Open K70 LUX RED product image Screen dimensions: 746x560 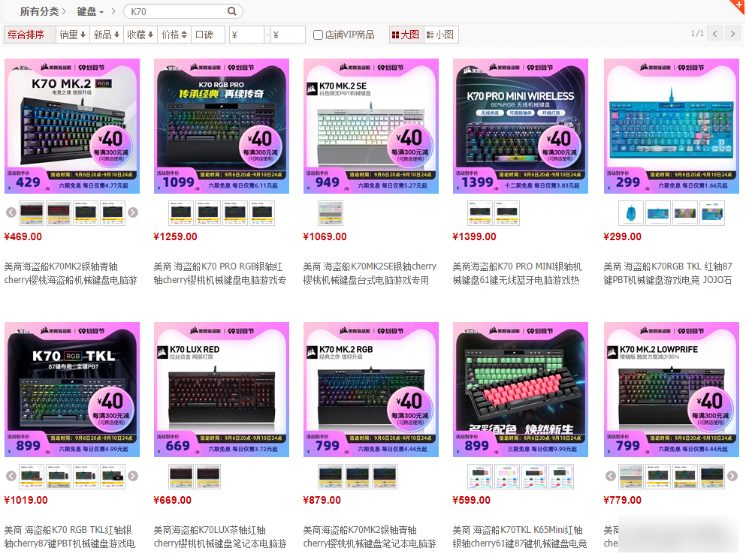(x=221, y=390)
